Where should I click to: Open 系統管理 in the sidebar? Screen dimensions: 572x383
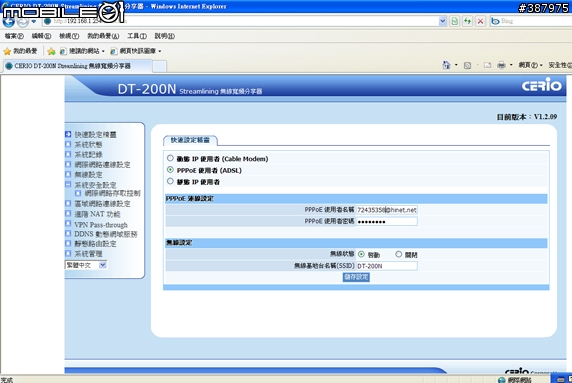coord(88,254)
